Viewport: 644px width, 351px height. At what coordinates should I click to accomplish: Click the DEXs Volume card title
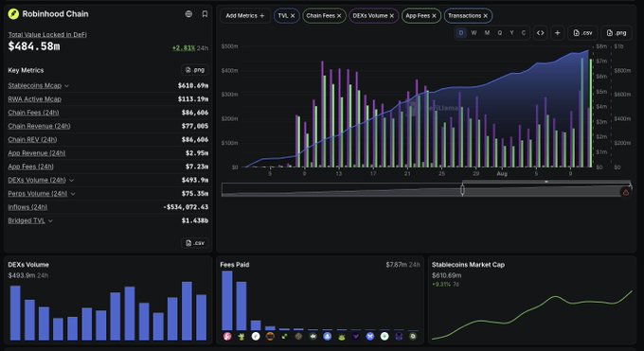pos(28,265)
